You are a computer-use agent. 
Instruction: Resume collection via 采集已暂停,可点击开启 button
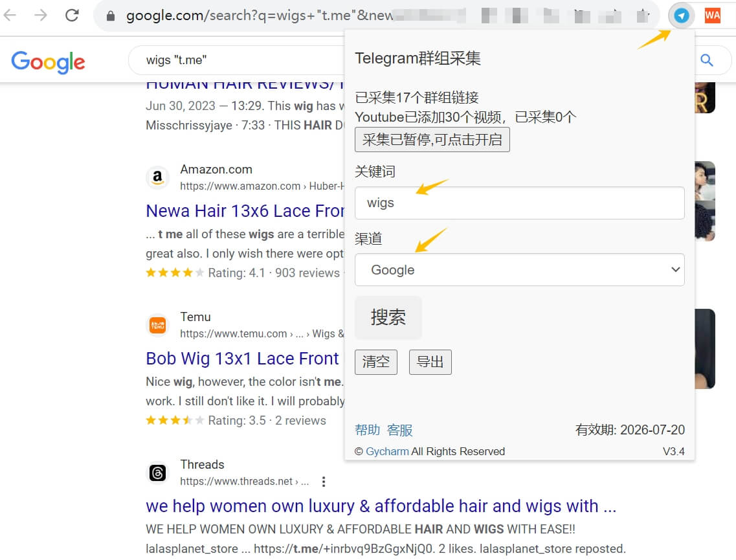432,139
